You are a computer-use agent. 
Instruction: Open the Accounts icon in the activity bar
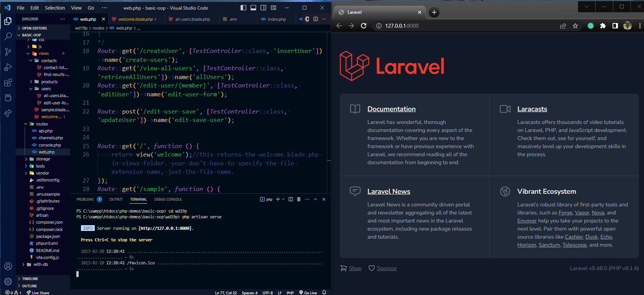[x=8, y=266]
